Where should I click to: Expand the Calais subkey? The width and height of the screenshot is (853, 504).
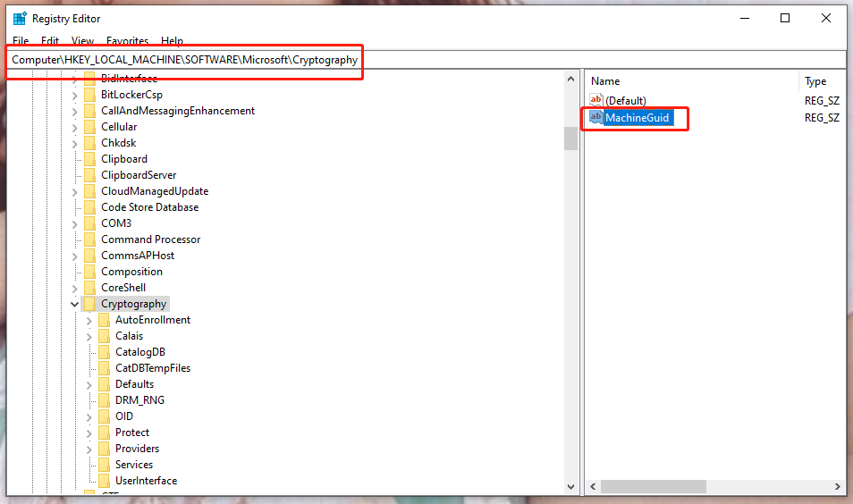(x=89, y=337)
